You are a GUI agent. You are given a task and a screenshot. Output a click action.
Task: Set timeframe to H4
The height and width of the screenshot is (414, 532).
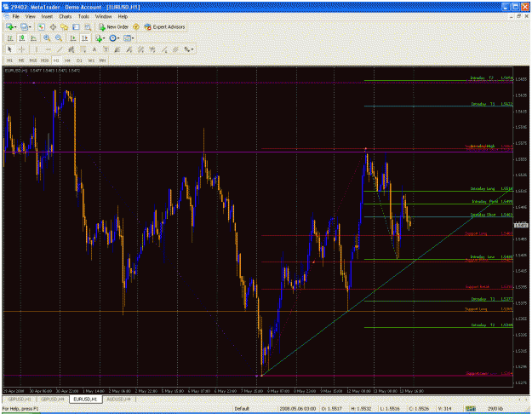click(67, 60)
